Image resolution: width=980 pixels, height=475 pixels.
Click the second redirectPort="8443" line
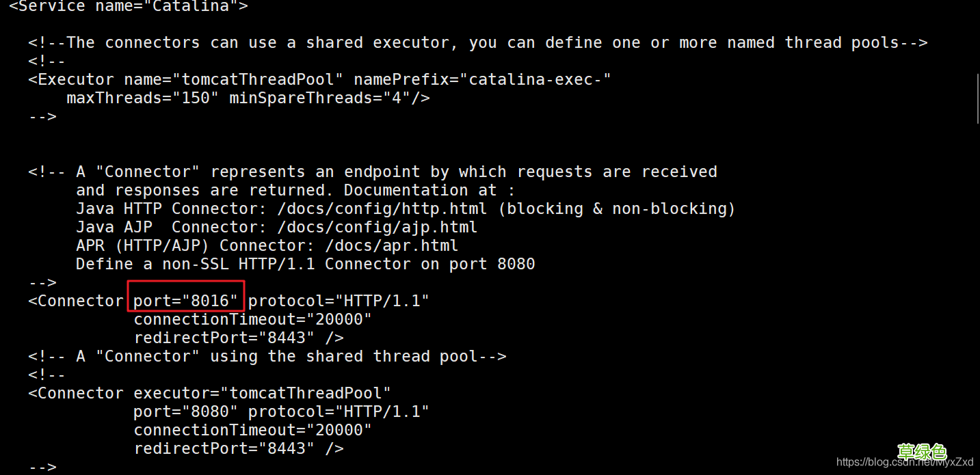coord(239,448)
